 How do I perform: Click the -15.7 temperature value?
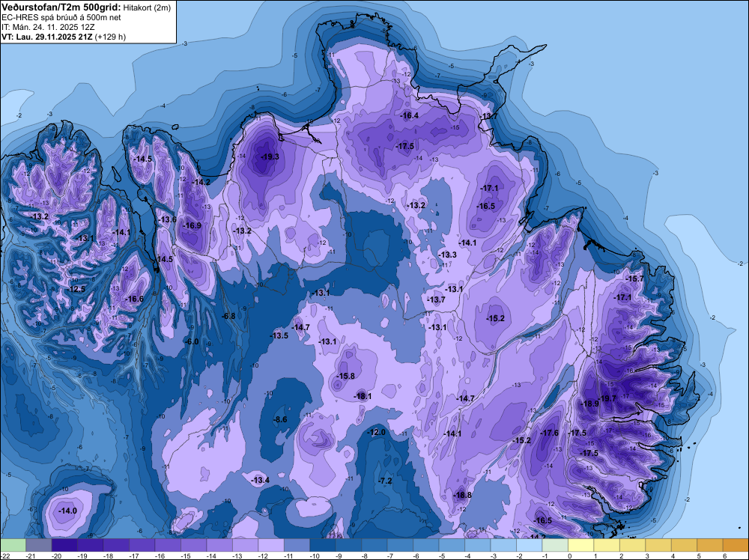[635, 279]
